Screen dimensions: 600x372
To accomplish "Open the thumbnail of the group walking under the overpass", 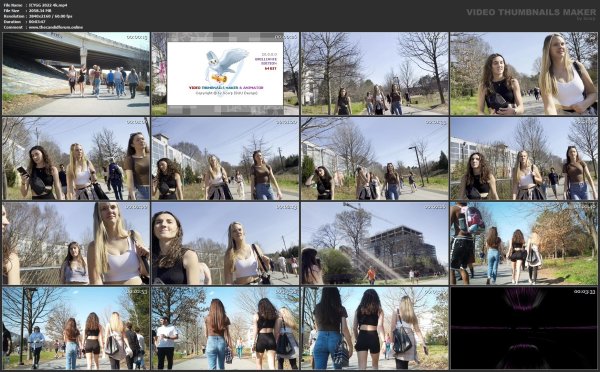I will pyautogui.click(x=76, y=73).
